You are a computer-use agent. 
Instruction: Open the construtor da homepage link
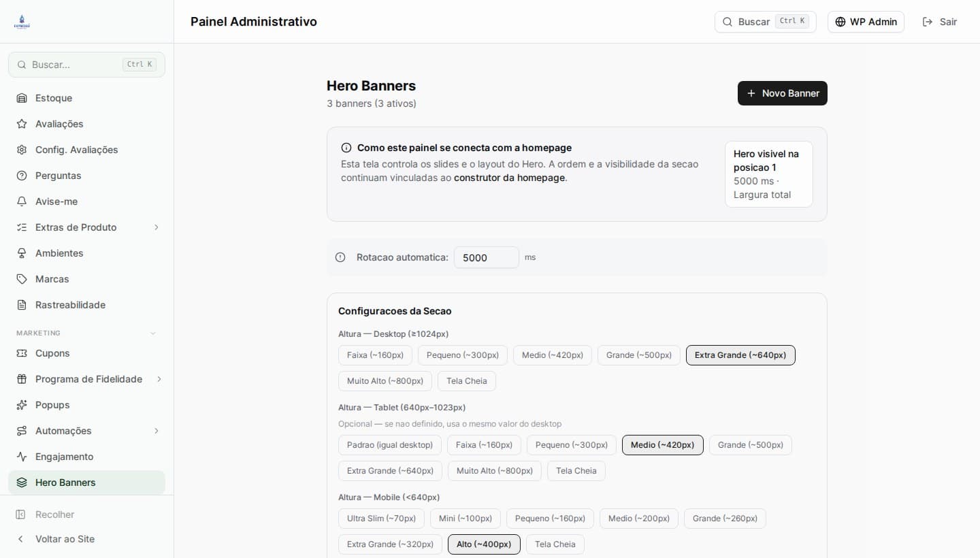[x=509, y=178]
